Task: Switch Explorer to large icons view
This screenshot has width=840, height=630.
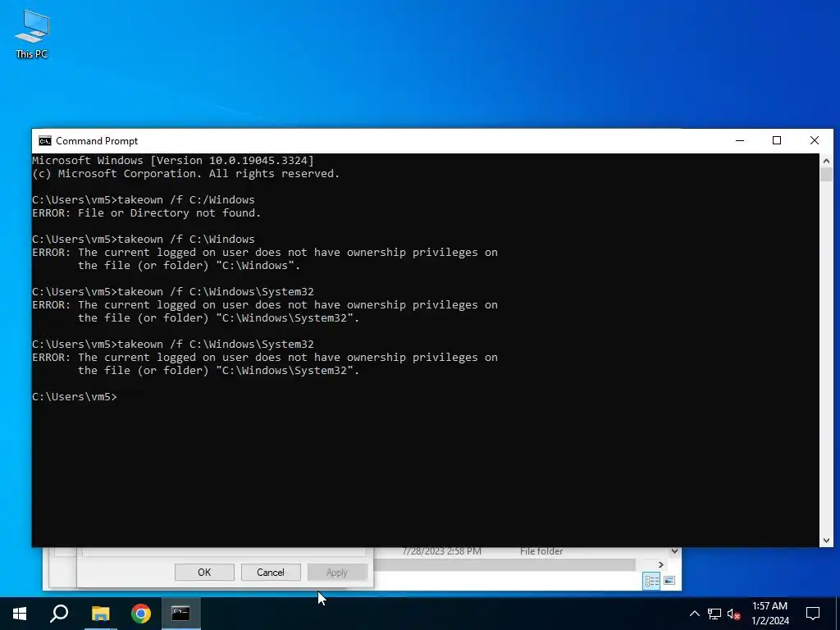Action: pos(669,581)
